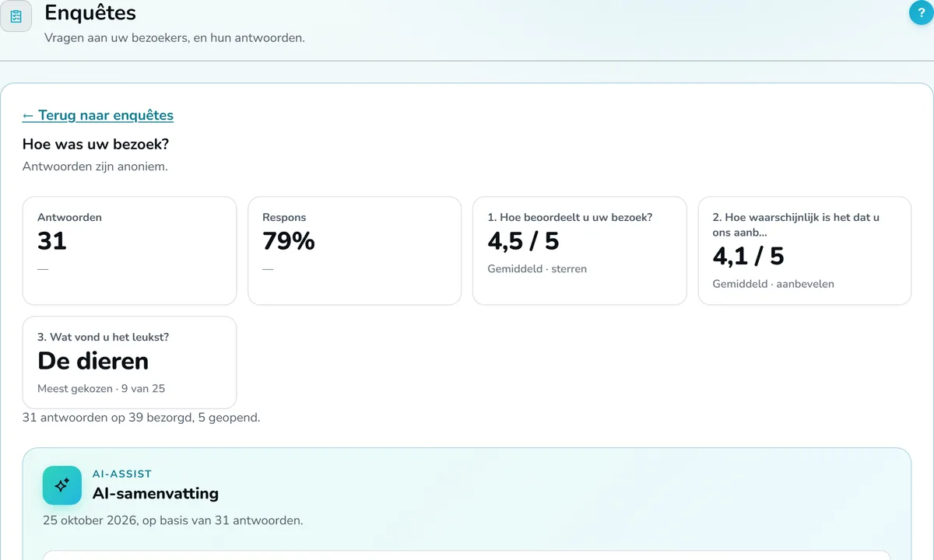This screenshot has width=934, height=560.
Task: Click the '4,1 / 5' recommendation value
Action: pyautogui.click(x=749, y=256)
